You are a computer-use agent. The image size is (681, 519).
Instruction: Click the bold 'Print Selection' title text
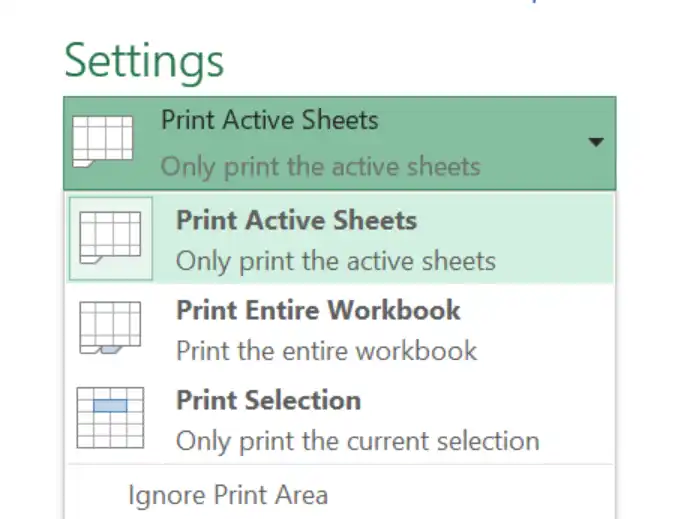coord(268,400)
